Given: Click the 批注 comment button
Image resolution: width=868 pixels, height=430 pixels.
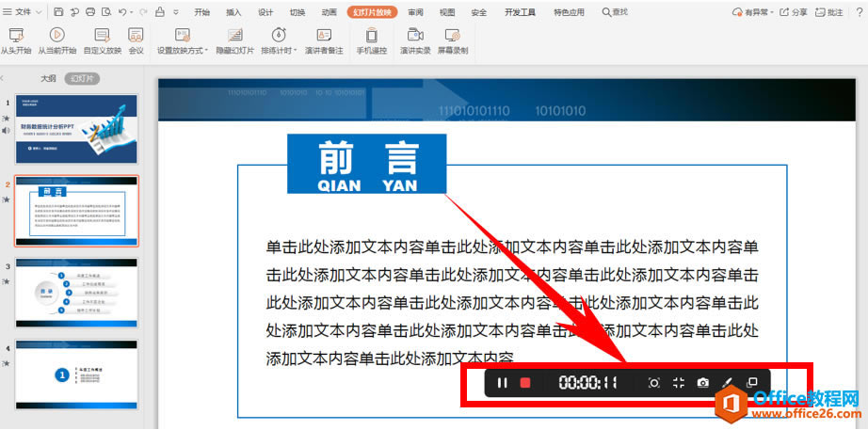Looking at the screenshot, I should pyautogui.click(x=829, y=12).
